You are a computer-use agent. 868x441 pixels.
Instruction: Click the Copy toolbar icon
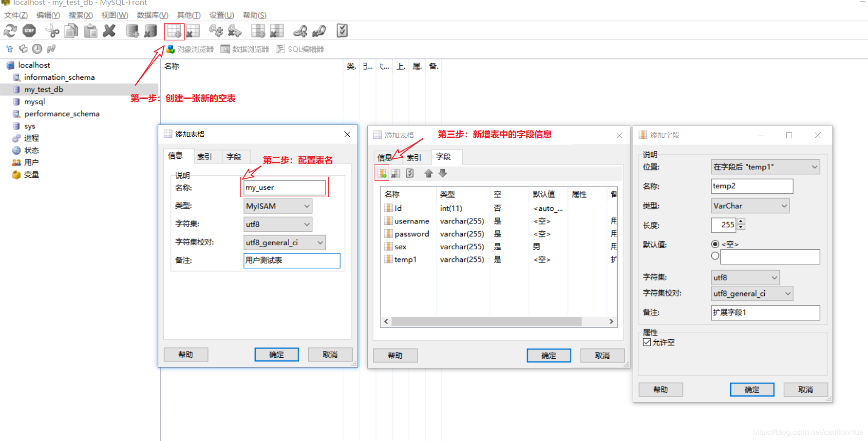(x=71, y=31)
